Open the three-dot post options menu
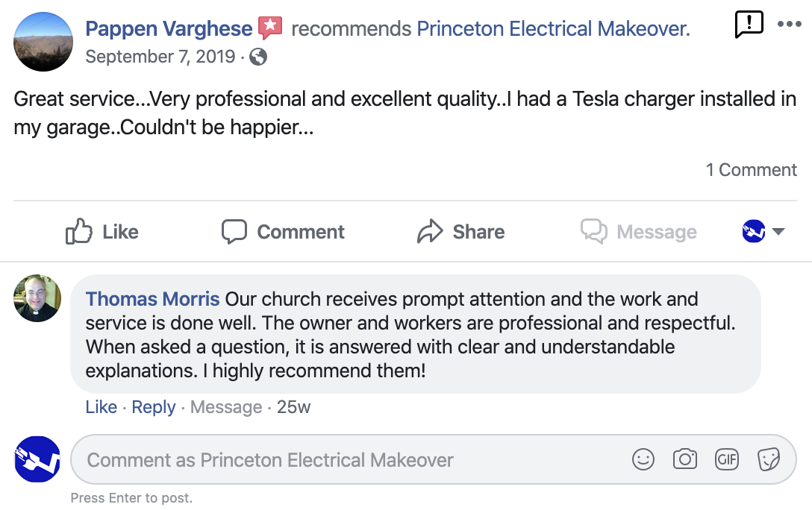 (x=789, y=24)
